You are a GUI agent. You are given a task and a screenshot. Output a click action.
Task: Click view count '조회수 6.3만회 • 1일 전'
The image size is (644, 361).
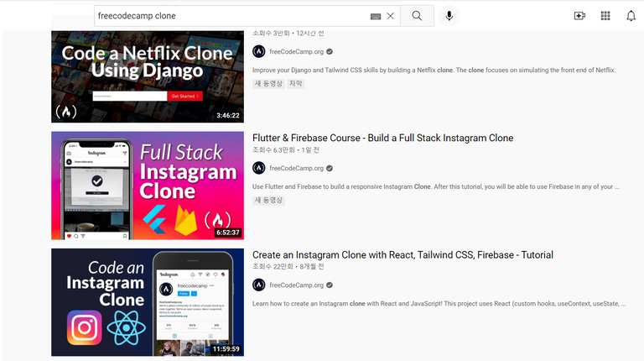(x=286, y=150)
